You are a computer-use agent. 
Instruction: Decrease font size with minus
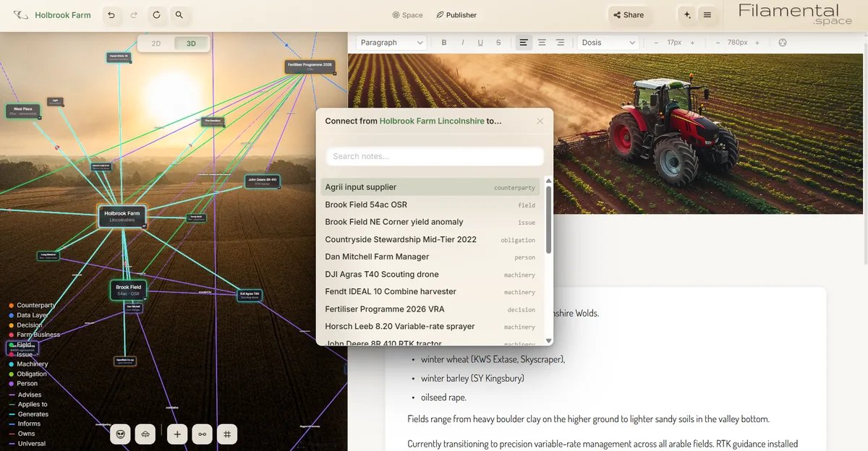pos(656,43)
